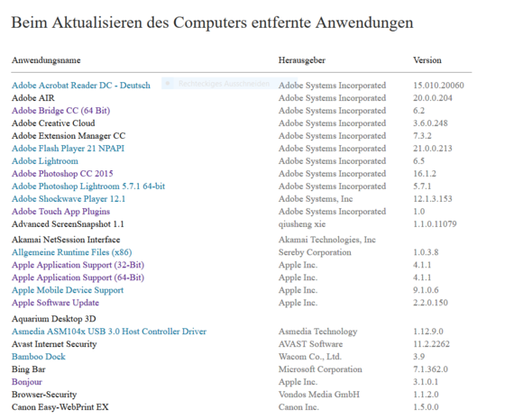
Task: Open the Adobe Flash Player 21 NPAPI link
Action: pos(68,149)
